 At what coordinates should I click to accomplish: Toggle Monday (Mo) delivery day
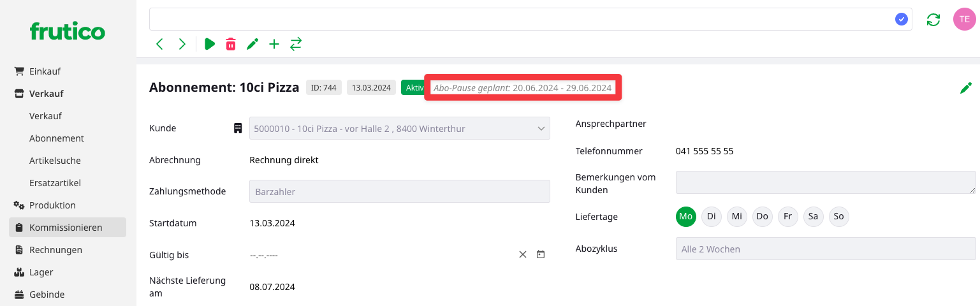686,216
